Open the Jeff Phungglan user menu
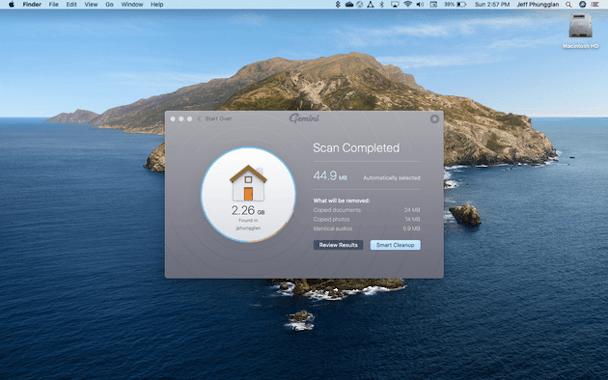 (538, 5)
